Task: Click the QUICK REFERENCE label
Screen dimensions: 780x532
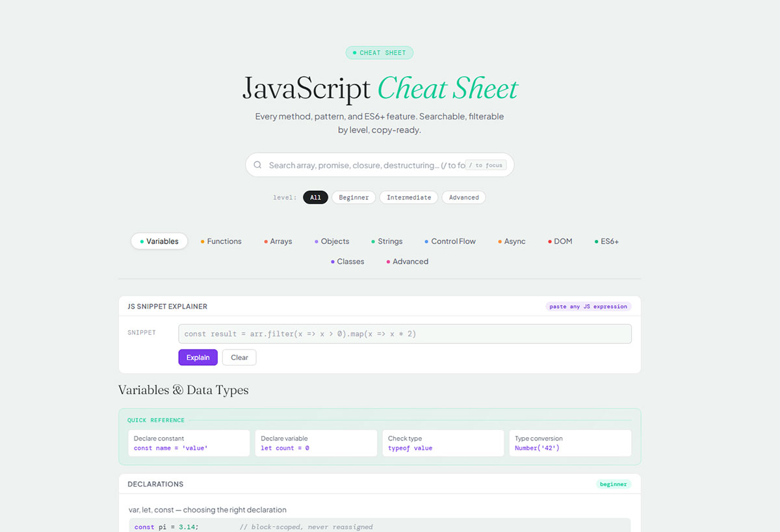Action: (x=156, y=420)
